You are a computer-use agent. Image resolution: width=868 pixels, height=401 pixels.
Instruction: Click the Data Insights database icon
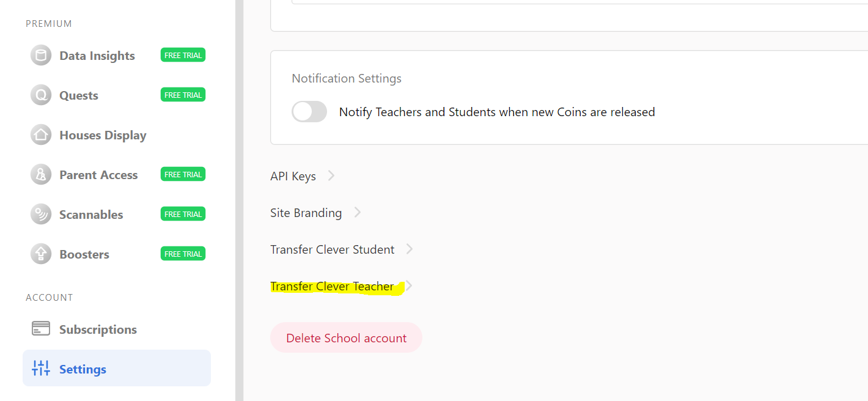coord(41,56)
